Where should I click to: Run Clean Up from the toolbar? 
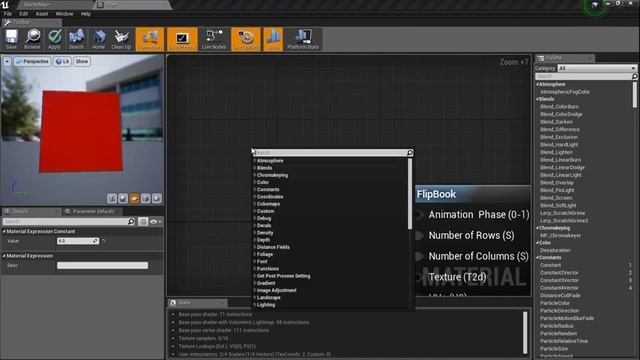[121, 39]
